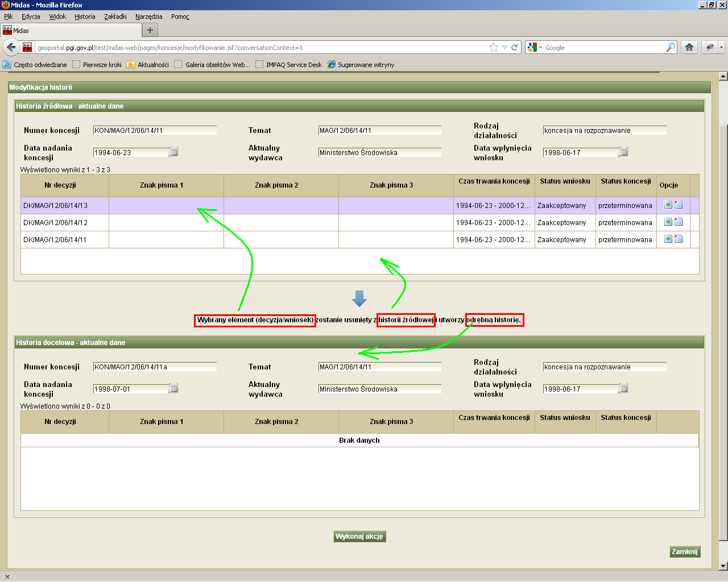Screen dimensions: 728x582
Task: Open calendar for target Data wpłynięcia wniosku
Action: point(623,388)
